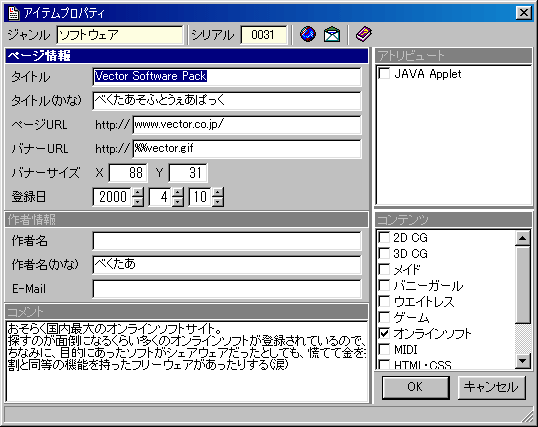Image resolution: width=538 pixels, height=427 pixels.
Task: Check the ゲーム content checkbox
Action: tap(384, 317)
